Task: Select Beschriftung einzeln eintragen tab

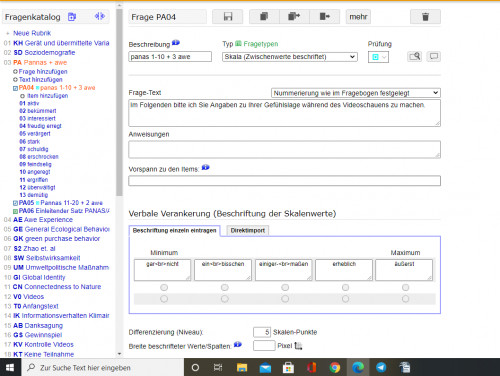Action: (174, 230)
